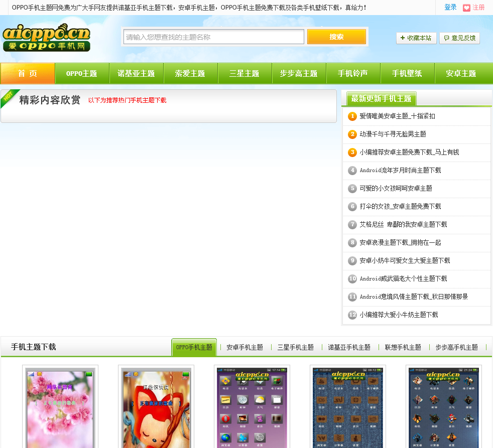The height and width of the screenshot is (448, 493).
Task: Select the 诺基亚手机主题 tab
Action: point(349,348)
